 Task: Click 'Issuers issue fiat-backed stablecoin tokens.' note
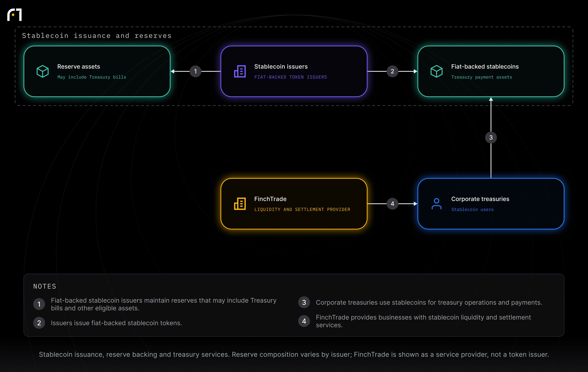pyautogui.click(x=116, y=323)
